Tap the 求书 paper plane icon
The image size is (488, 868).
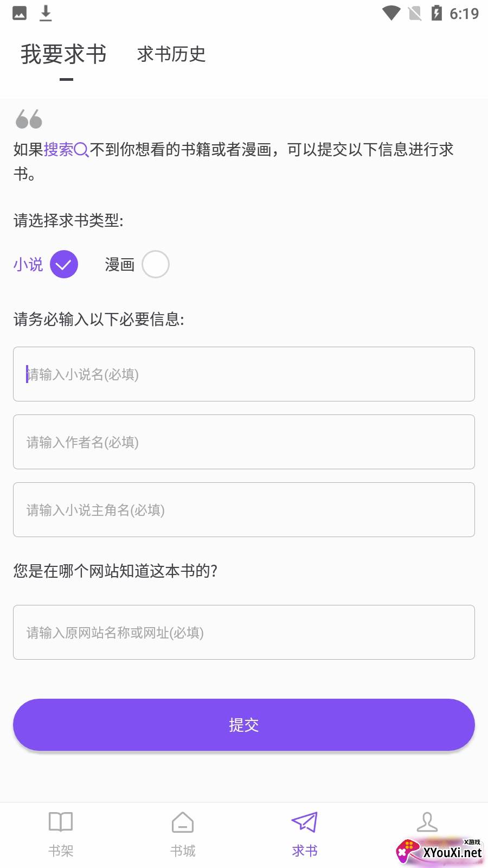coord(304,823)
